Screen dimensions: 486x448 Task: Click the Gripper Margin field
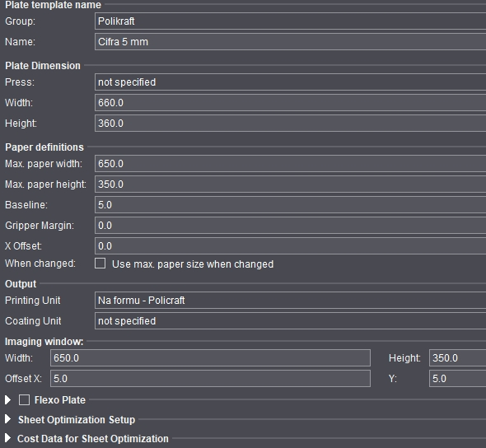[291, 226]
